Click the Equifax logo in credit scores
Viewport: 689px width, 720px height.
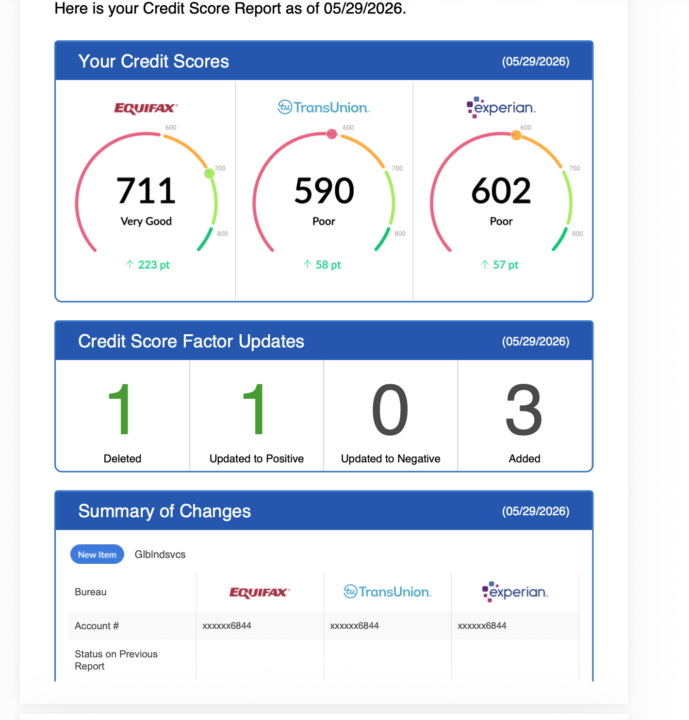pos(146,108)
